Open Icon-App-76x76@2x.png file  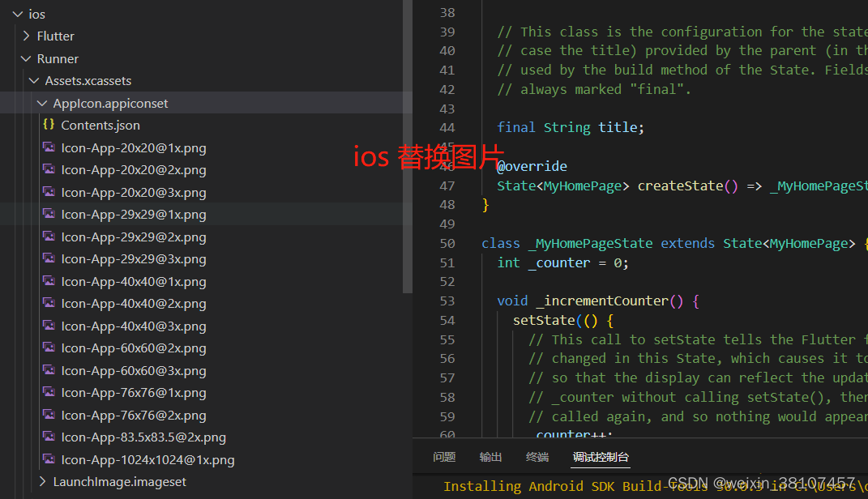pyautogui.click(x=134, y=415)
